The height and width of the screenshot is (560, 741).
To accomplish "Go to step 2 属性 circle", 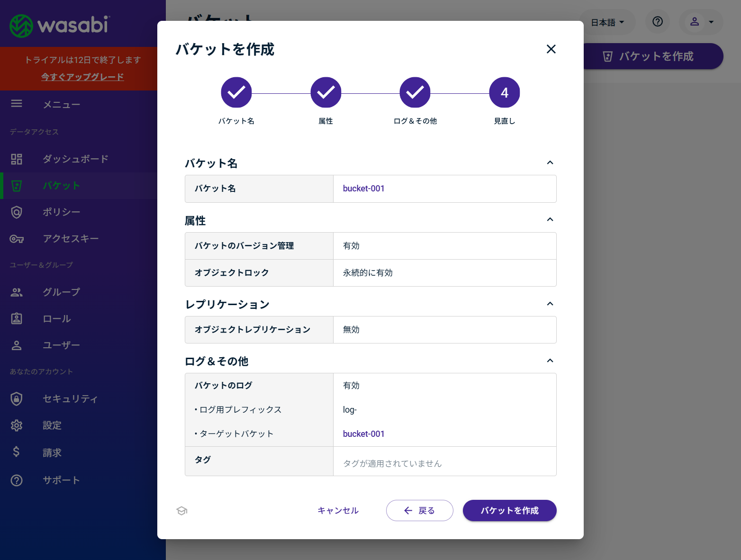I will pos(326,92).
